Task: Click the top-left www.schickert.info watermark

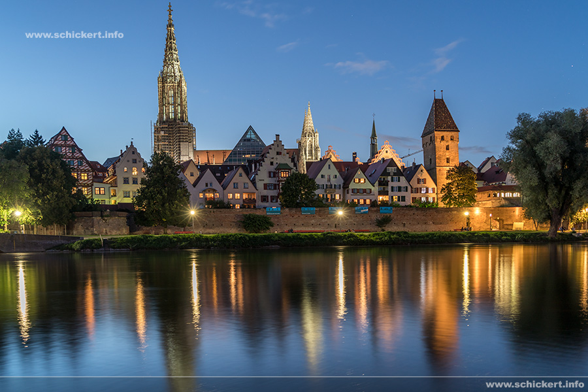Action: pyautogui.click(x=74, y=35)
